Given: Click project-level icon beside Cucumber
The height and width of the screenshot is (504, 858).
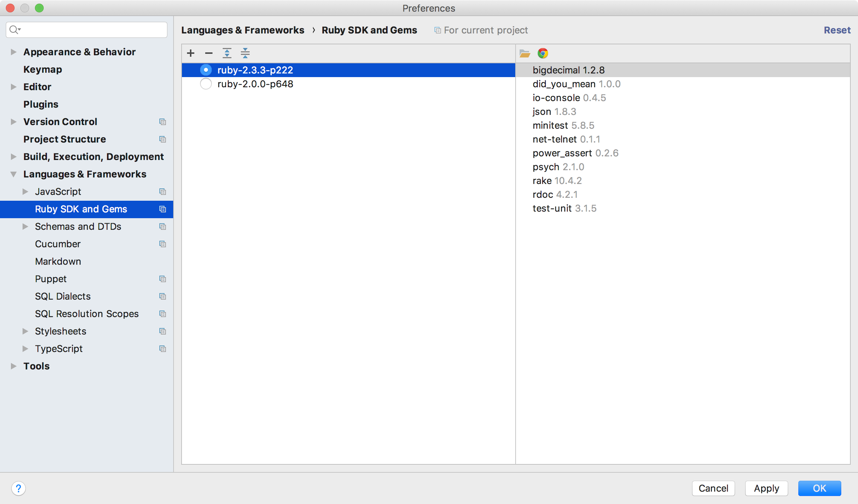Looking at the screenshot, I should point(163,244).
